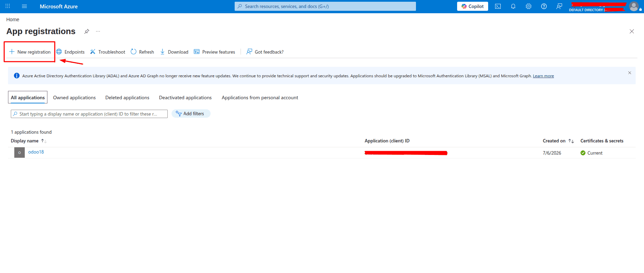Viewport: 644px width, 273px height.
Task: Download the app registrations list
Action: (x=174, y=52)
